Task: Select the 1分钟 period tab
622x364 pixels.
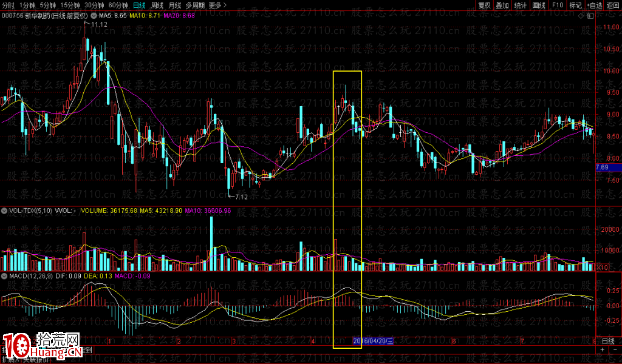Action: click(x=27, y=5)
